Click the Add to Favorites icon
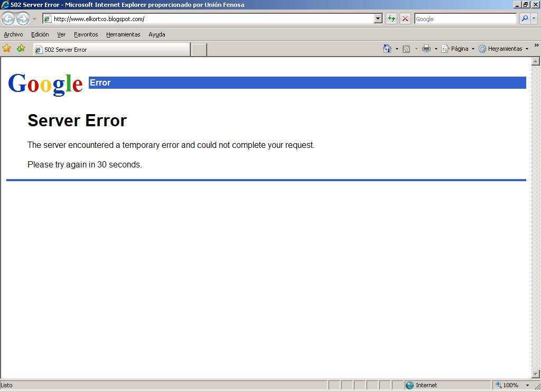The height and width of the screenshot is (392, 541). 21,48
